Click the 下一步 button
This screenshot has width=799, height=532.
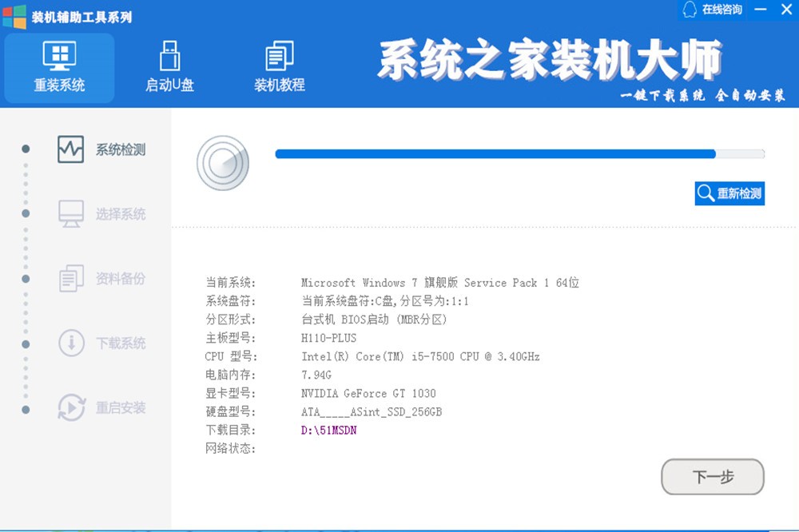713,477
